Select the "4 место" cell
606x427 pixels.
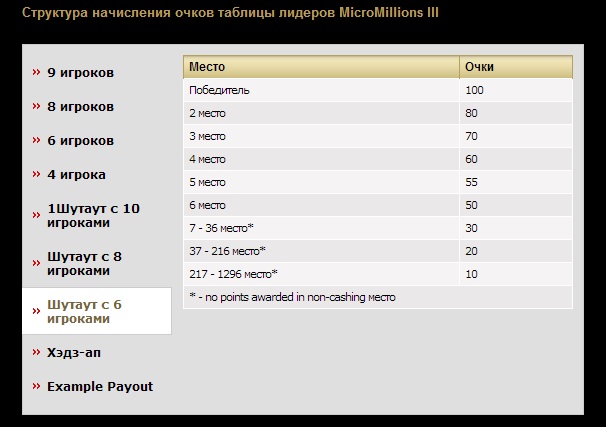321,159
